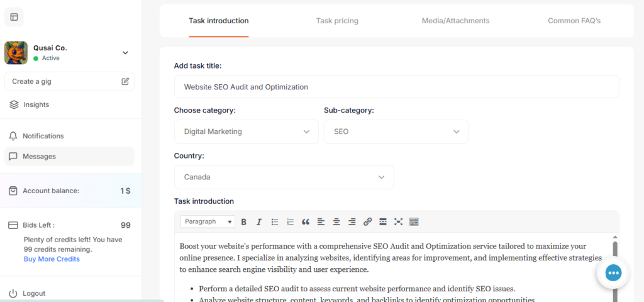
Task: Insert a numbered list
Action: (290, 221)
